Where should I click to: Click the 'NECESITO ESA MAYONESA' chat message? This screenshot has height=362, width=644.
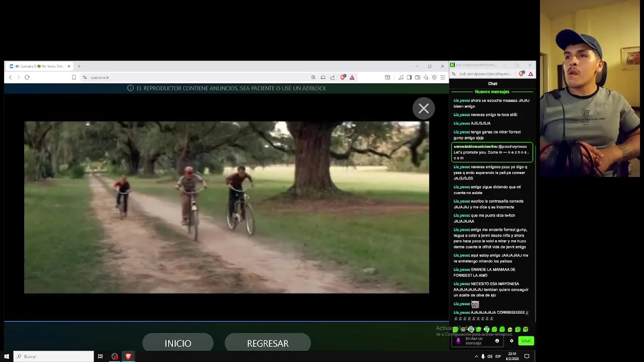point(492,290)
